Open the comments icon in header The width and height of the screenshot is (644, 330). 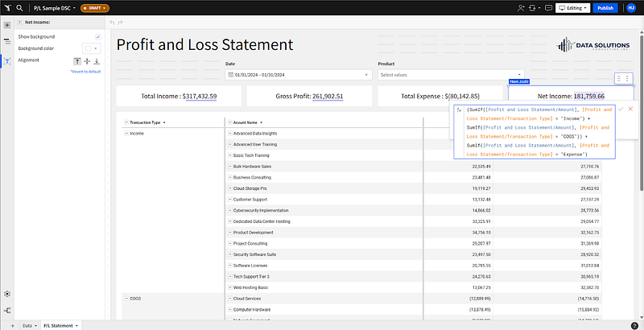(x=547, y=7)
